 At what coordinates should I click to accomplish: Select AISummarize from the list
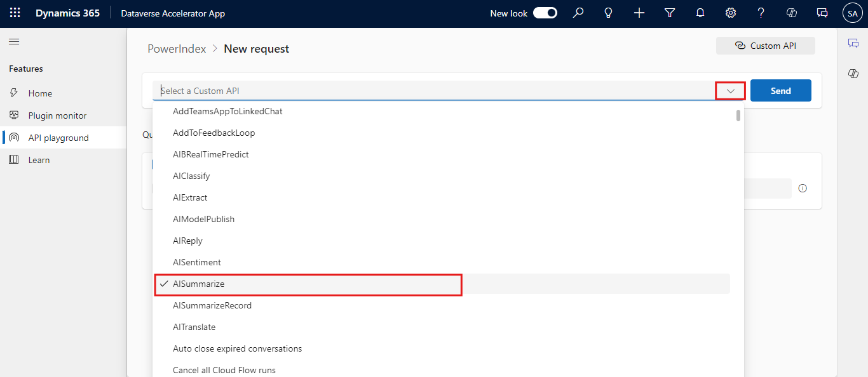[199, 284]
